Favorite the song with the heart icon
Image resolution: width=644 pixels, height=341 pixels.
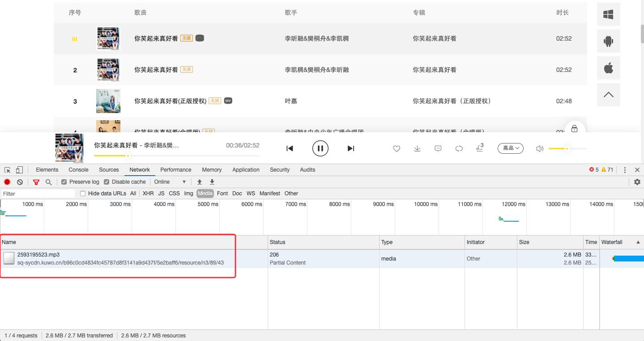pyautogui.click(x=397, y=148)
